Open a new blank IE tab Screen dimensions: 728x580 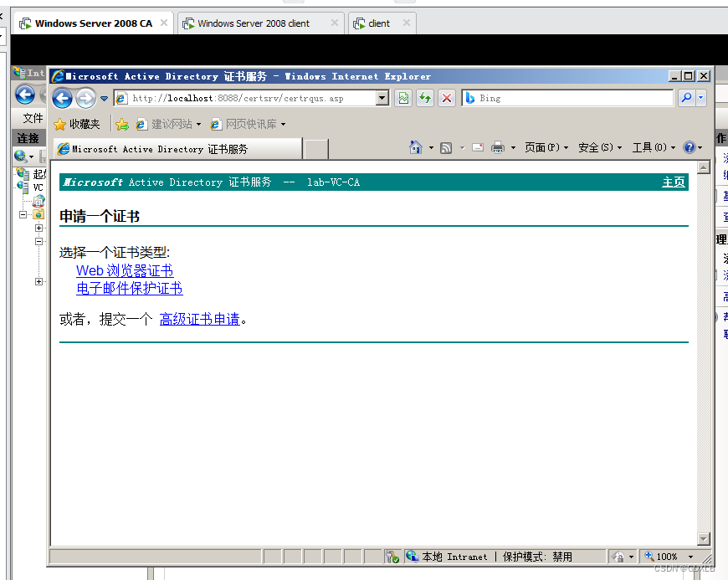(315, 150)
